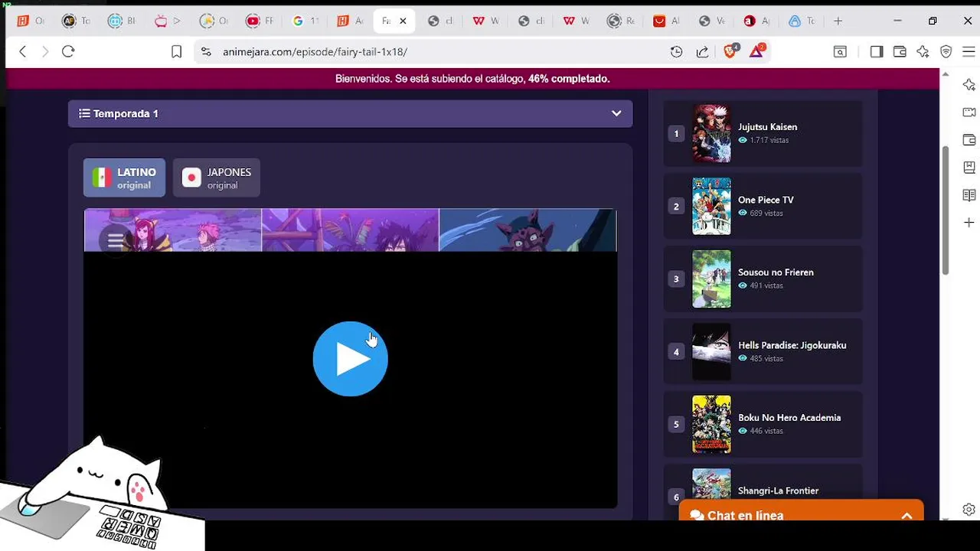980x551 pixels.
Task: Expand the Temporada 1 episode list
Action: (x=350, y=113)
